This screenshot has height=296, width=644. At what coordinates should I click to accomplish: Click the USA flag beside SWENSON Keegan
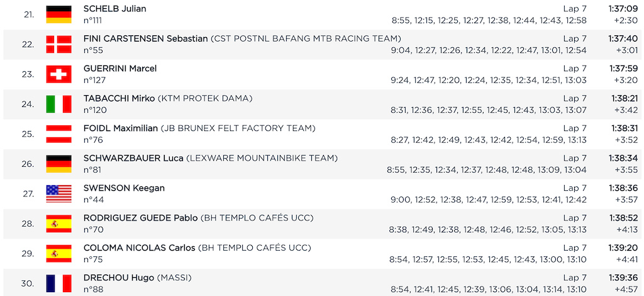[58, 193]
